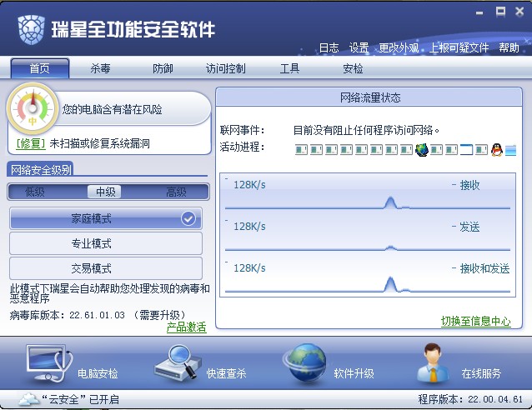532x410 pixels.
Task: Click the checkmark on 家庭模式
Action: 188,218
